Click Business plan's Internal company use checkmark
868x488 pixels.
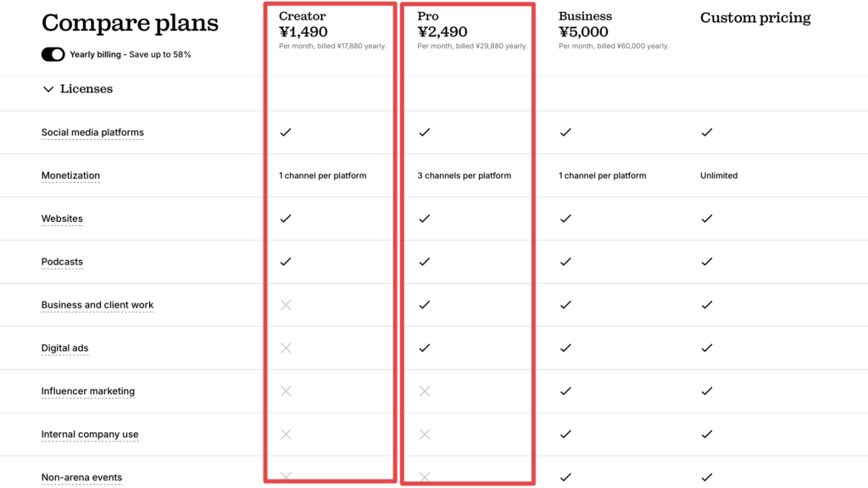point(565,435)
